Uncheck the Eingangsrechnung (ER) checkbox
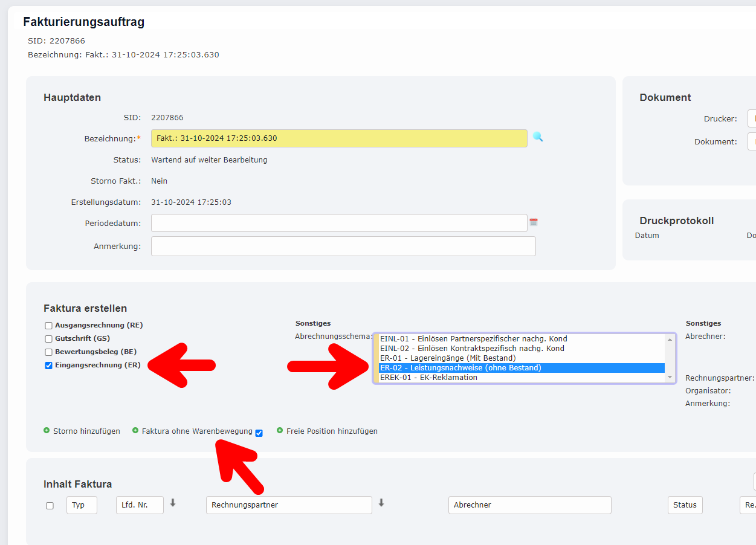Viewport: 756px width, 545px height. click(x=48, y=365)
